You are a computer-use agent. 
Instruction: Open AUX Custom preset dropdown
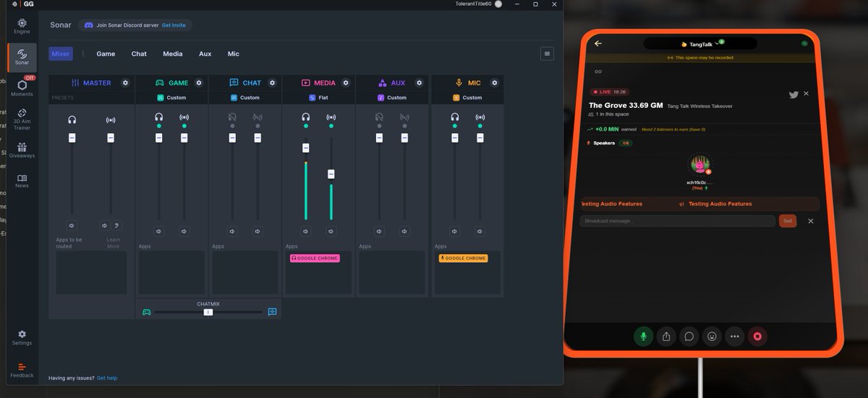tap(392, 98)
